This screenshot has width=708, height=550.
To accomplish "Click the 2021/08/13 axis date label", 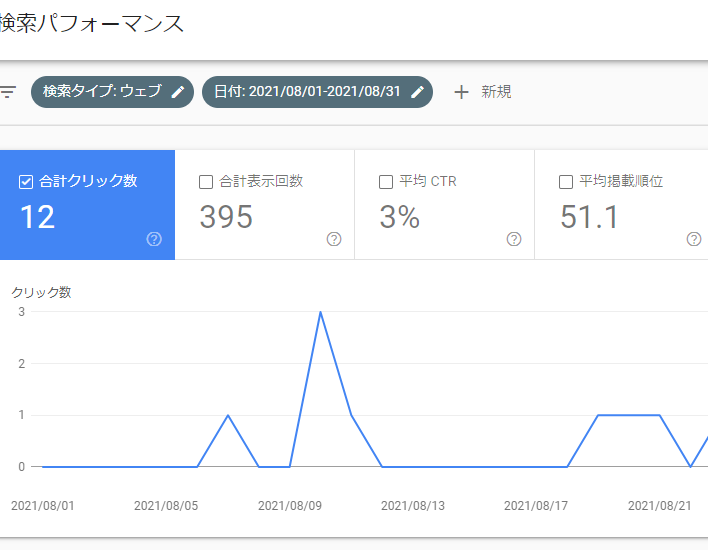I will pos(413,505).
